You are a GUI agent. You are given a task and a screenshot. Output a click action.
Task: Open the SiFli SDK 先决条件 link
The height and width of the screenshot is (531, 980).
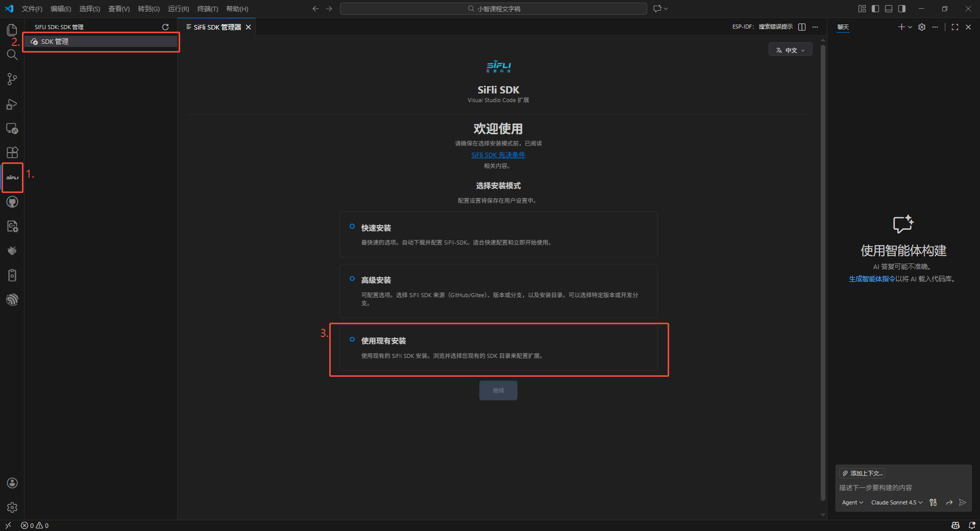(498, 155)
